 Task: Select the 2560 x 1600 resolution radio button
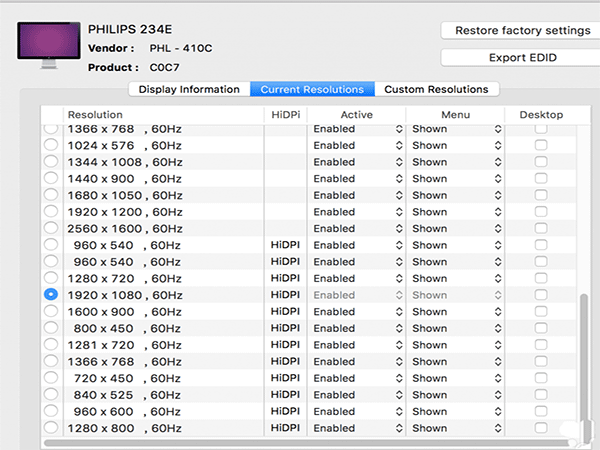point(51,228)
